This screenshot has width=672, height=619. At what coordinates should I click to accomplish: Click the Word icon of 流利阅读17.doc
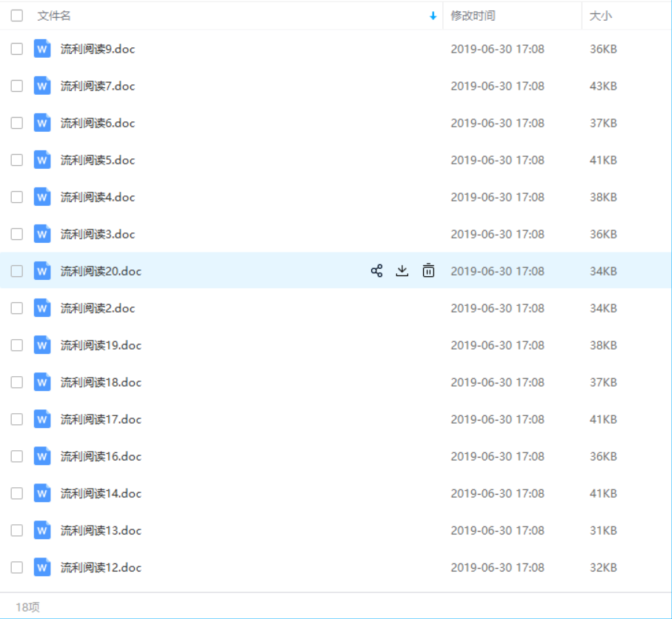tap(42, 419)
